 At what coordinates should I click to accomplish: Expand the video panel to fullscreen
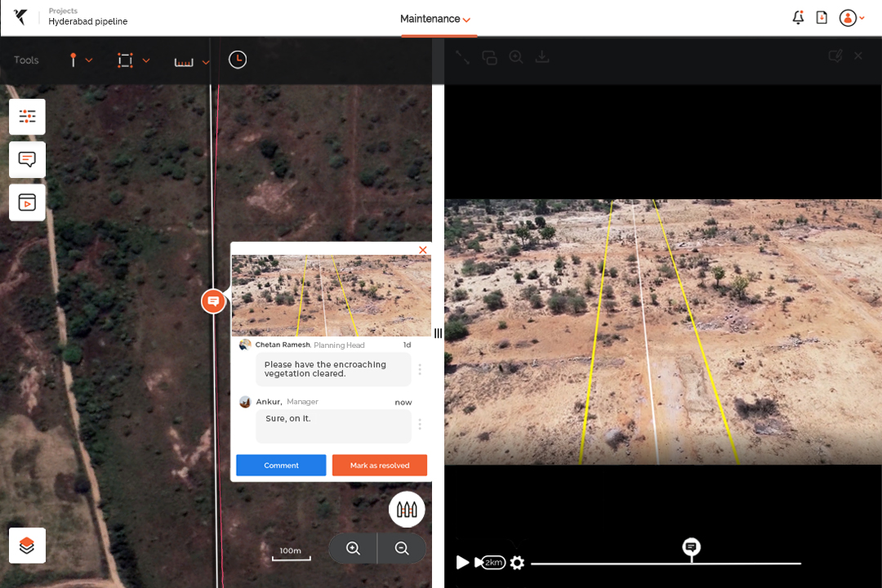point(462,57)
